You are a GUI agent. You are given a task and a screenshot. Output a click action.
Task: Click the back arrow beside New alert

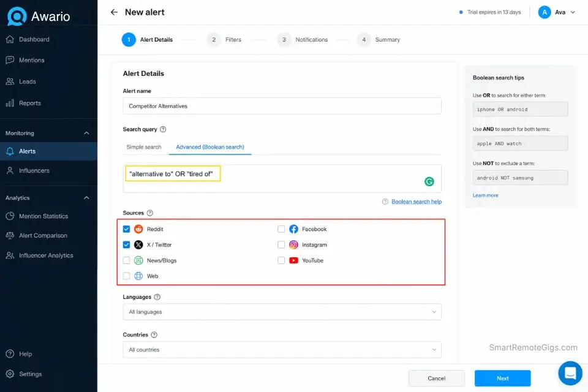point(114,12)
